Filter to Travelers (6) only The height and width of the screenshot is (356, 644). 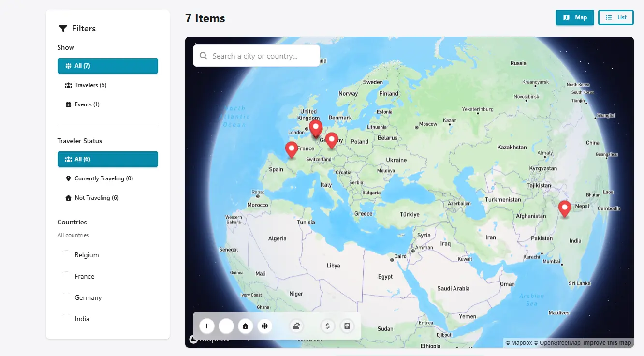(108, 85)
